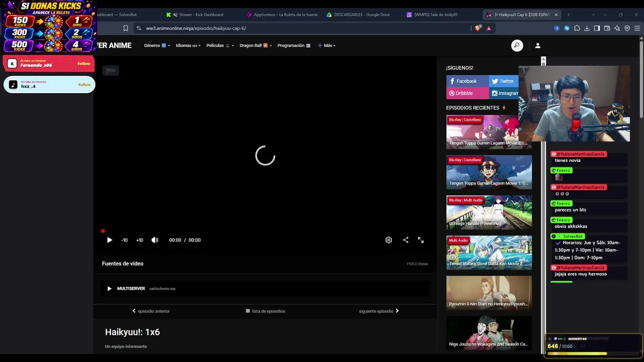The height and width of the screenshot is (362, 644).
Task: Open a new browser tab
Action: (569, 15)
